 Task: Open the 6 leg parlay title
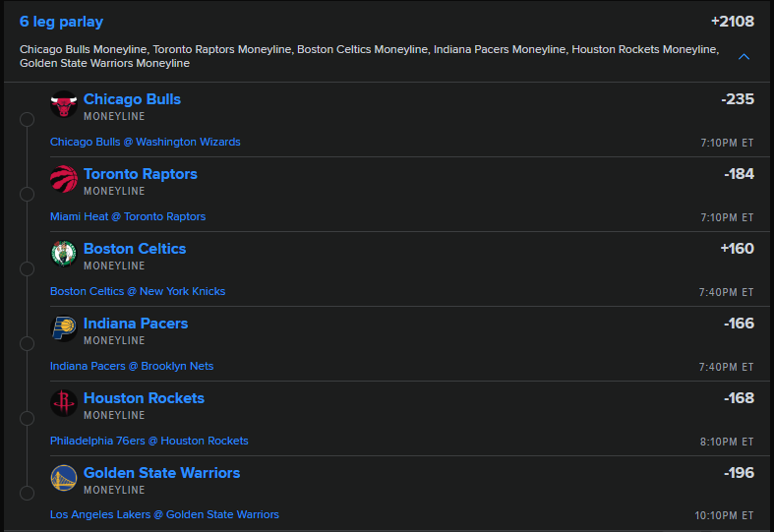[x=61, y=22]
